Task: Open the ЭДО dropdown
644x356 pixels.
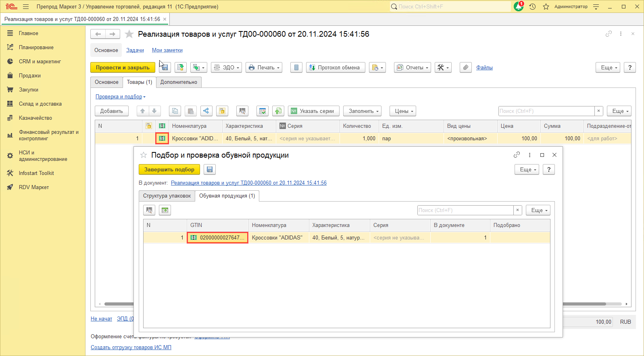Action: tap(227, 68)
